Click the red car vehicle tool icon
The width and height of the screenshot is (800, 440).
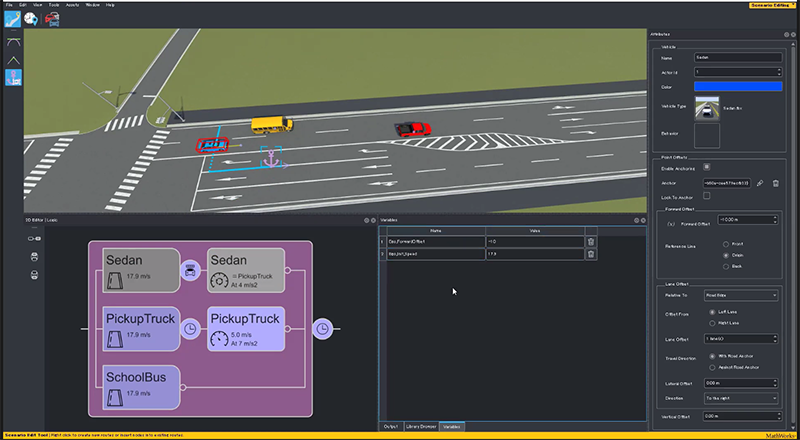[x=51, y=18]
